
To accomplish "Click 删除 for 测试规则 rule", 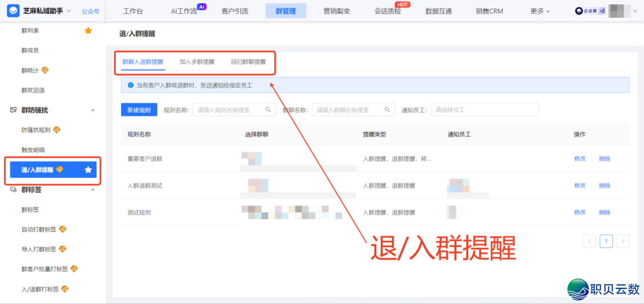I will point(605,212).
